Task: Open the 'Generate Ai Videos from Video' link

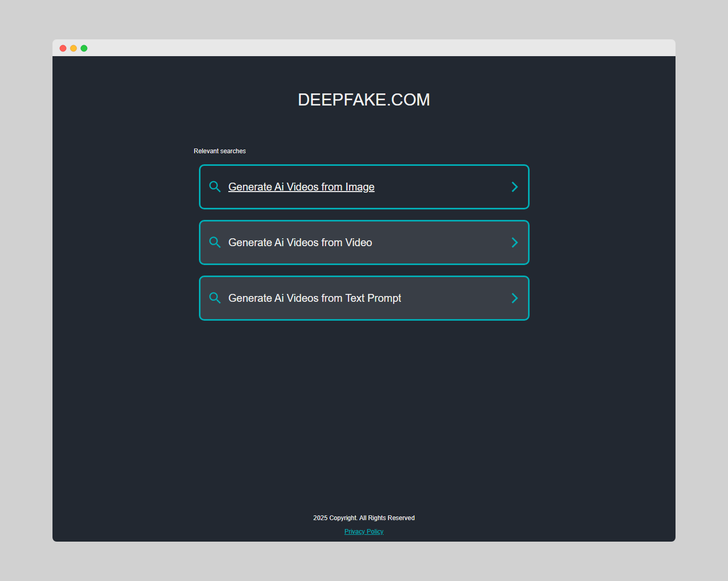Action: pos(364,242)
